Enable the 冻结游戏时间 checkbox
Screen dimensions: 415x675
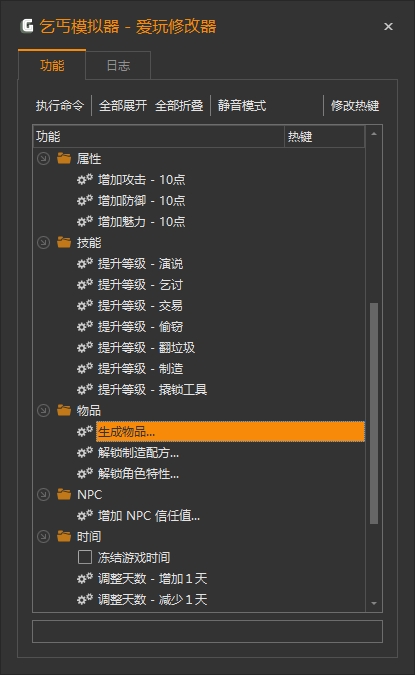[85, 557]
